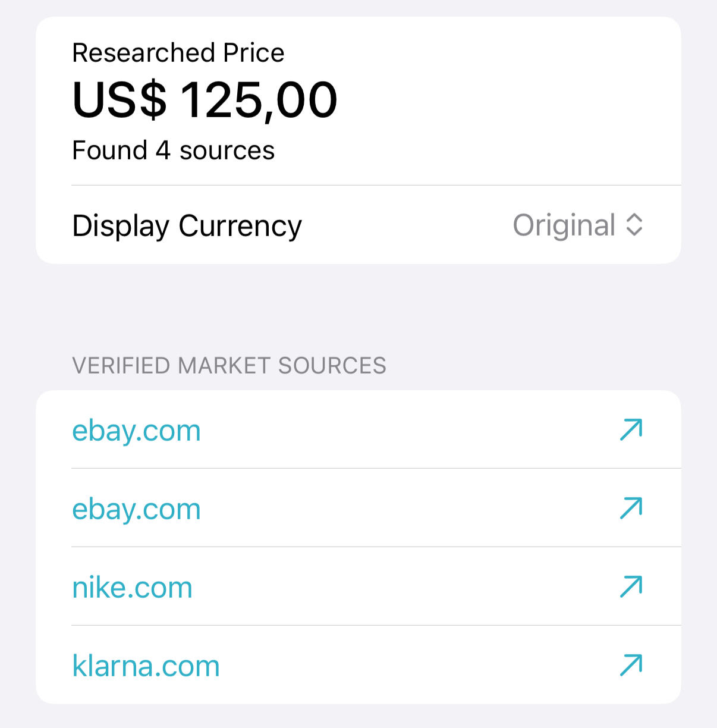Visit the nike.com source link
Image resolution: width=717 pixels, height=728 pixels.
[132, 588]
